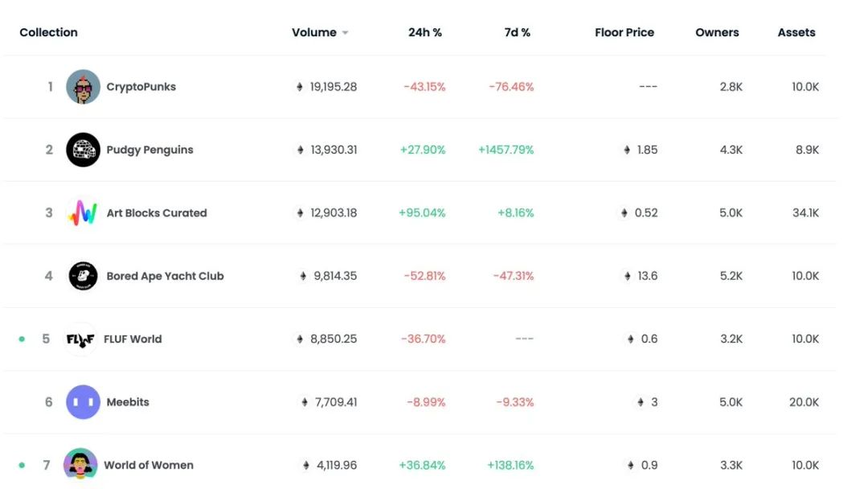Open the Pudgy Penguins igloo logo
Viewport: 868px width, 489px height.
pos(83,150)
